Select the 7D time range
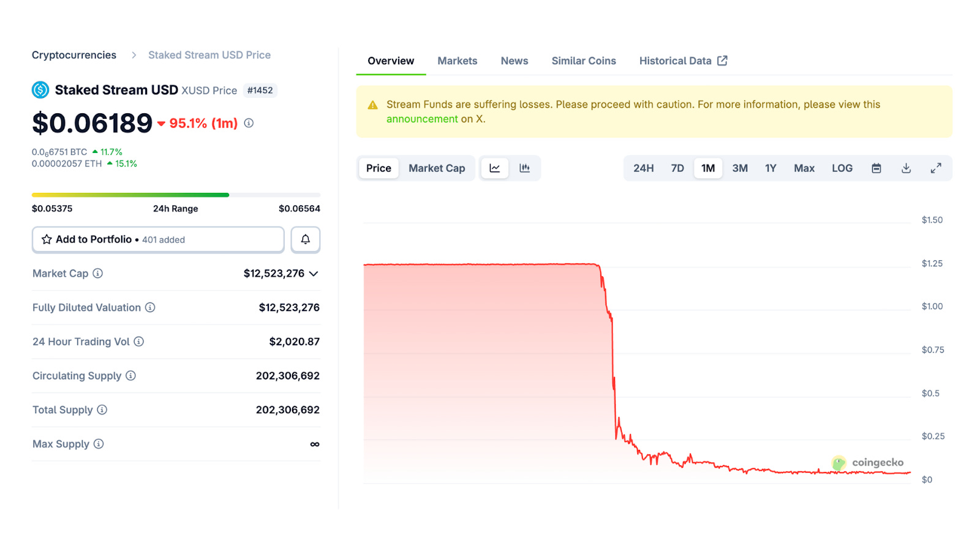This screenshot has width=980, height=551. pyautogui.click(x=677, y=168)
